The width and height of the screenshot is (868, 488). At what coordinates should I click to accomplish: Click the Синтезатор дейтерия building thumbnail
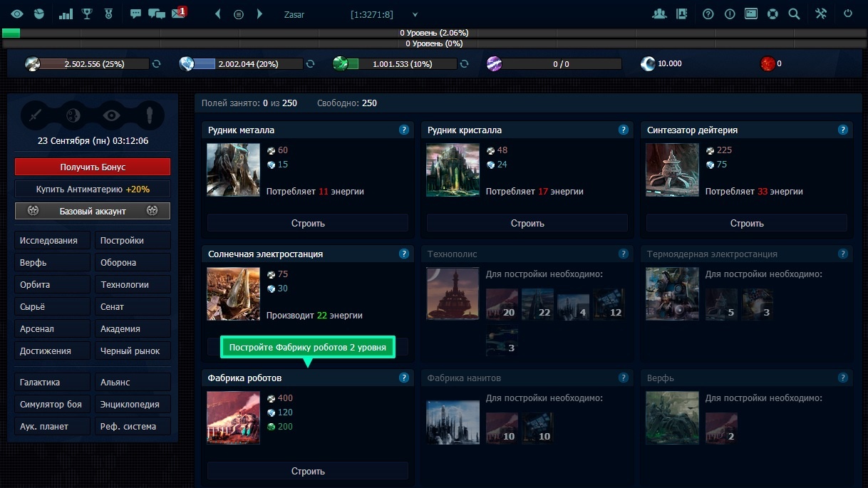[x=671, y=170]
